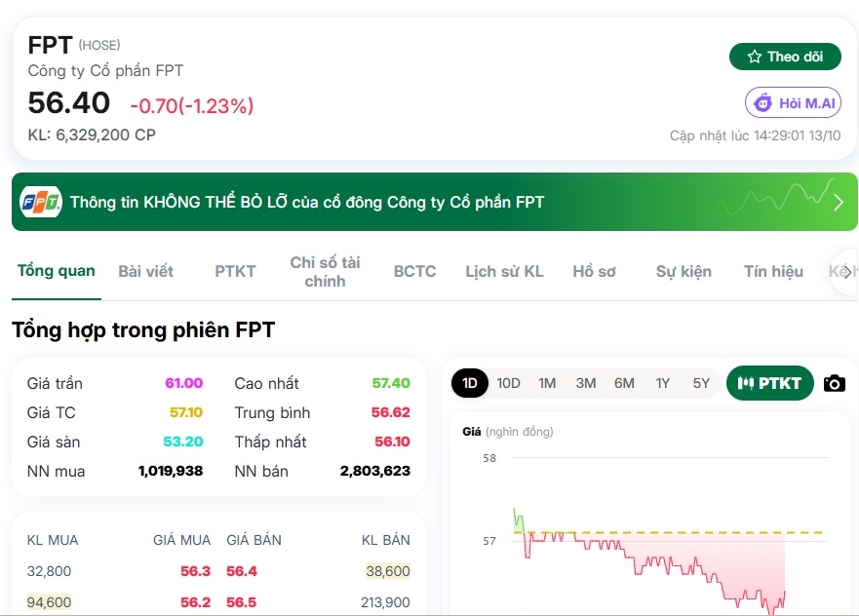Open the green PTKT chart button
The width and height of the screenshot is (859, 616).
pyautogui.click(x=769, y=383)
